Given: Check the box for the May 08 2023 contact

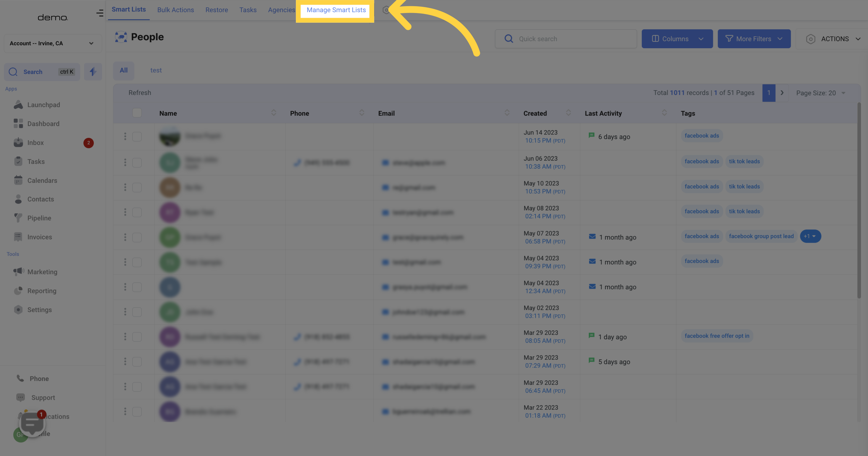Looking at the screenshot, I should pos(137,212).
